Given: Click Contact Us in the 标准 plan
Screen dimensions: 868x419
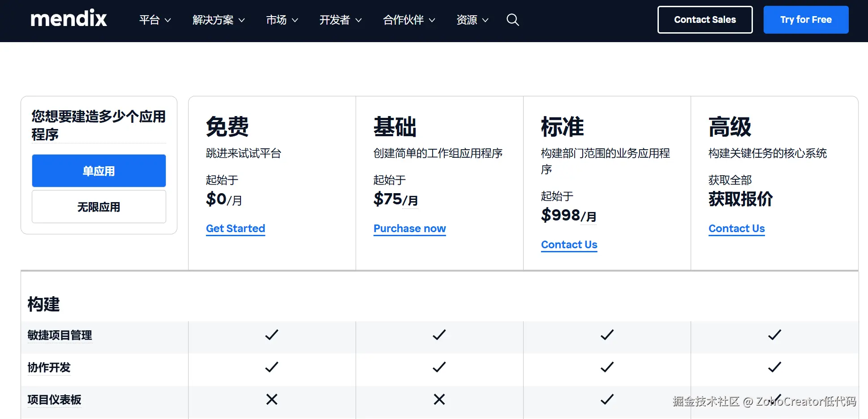Looking at the screenshot, I should click(x=569, y=245).
